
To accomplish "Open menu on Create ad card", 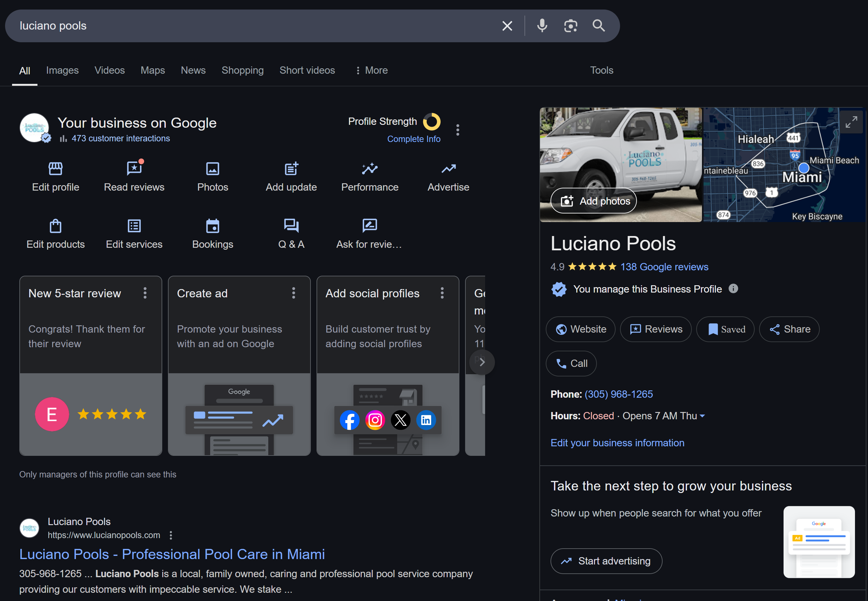I will click(x=294, y=293).
